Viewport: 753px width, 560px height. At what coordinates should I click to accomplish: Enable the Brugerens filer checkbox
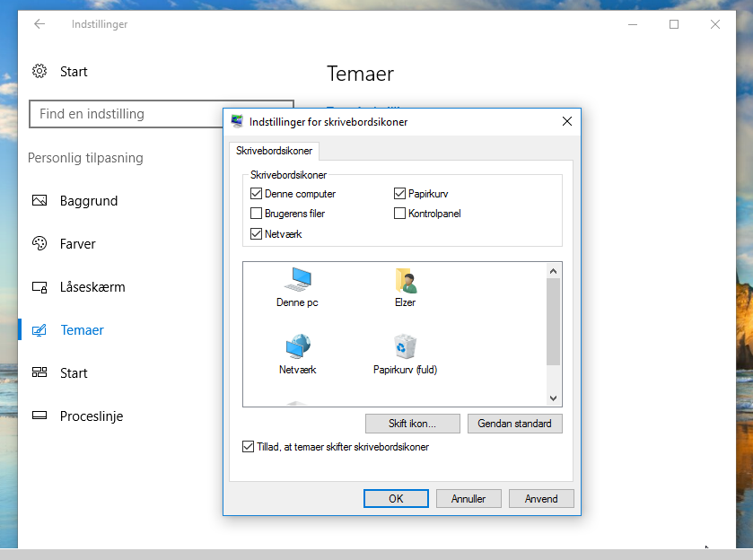pyautogui.click(x=256, y=214)
